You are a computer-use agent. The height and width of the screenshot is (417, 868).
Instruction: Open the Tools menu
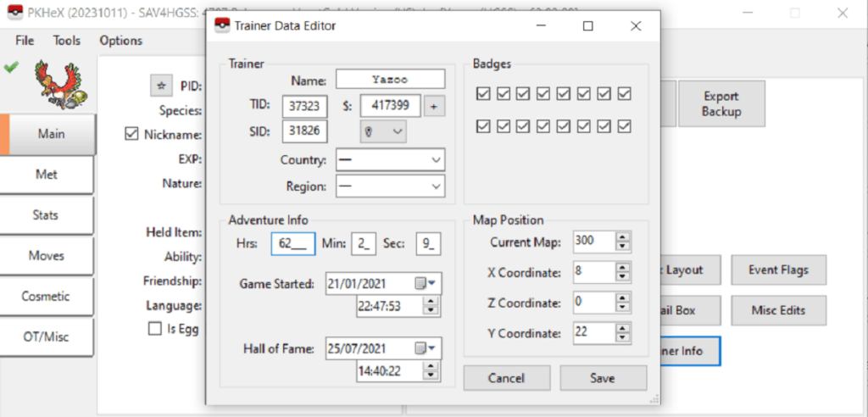[67, 41]
